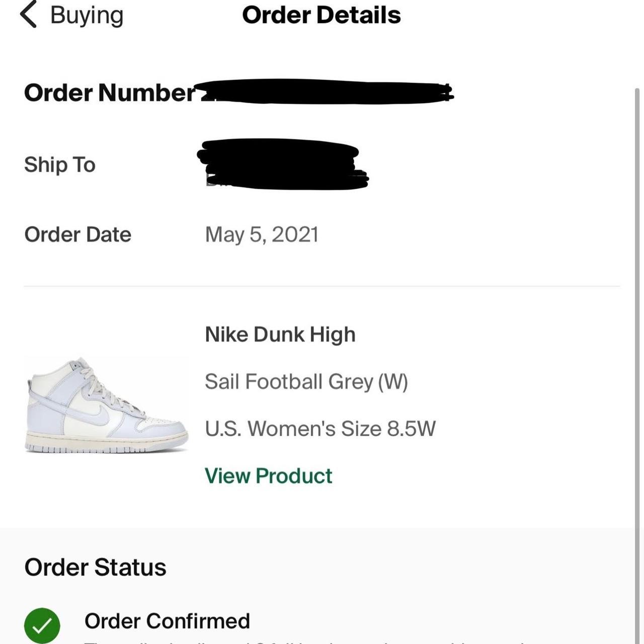Click the Order Date label
This screenshot has height=644, width=644.
click(77, 234)
